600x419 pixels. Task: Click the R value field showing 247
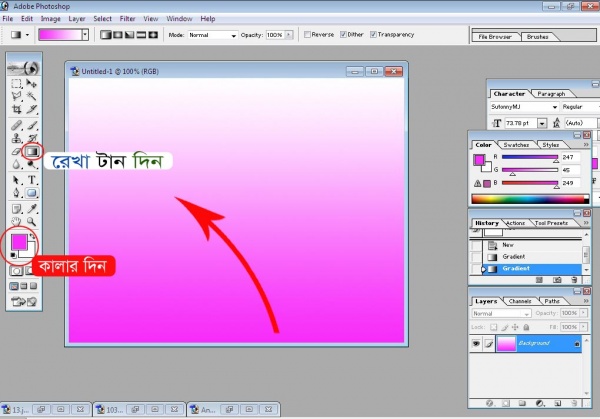[571, 157]
